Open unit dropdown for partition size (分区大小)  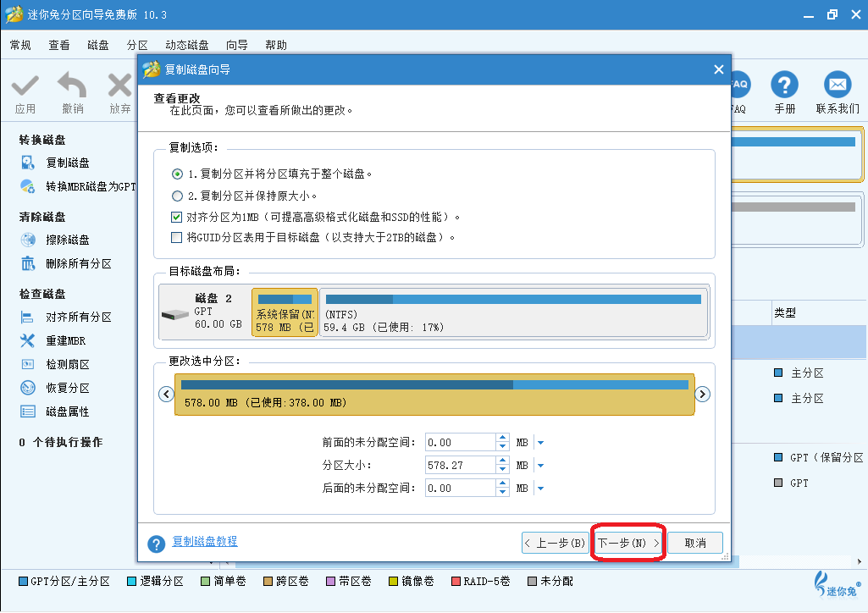click(x=541, y=466)
